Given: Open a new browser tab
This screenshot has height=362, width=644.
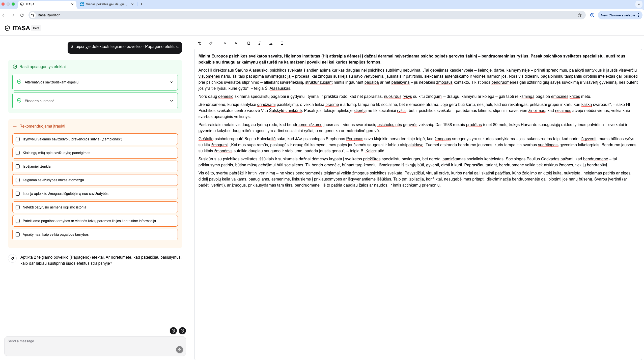Looking at the screenshot, I should pos(142,4).
